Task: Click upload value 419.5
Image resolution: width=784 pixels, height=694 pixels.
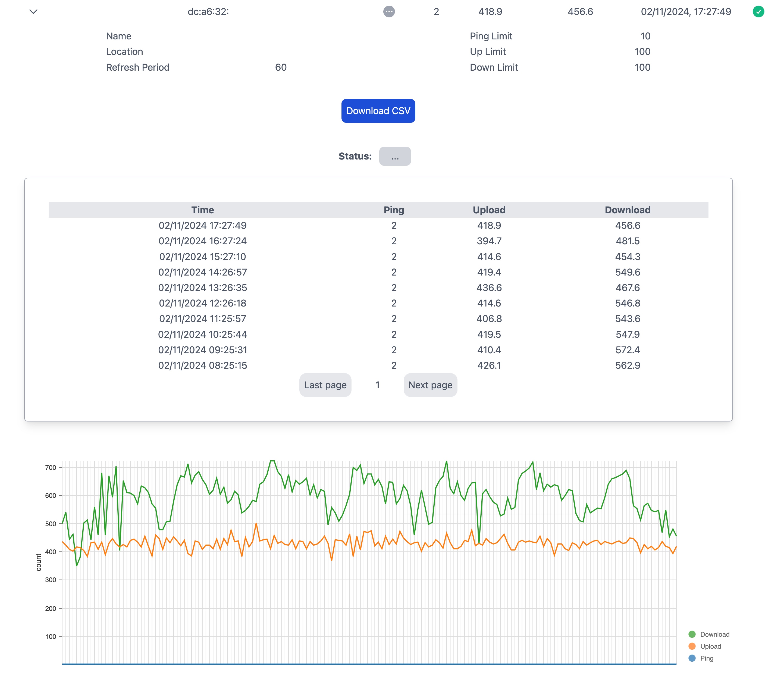Action: [489, 335]
